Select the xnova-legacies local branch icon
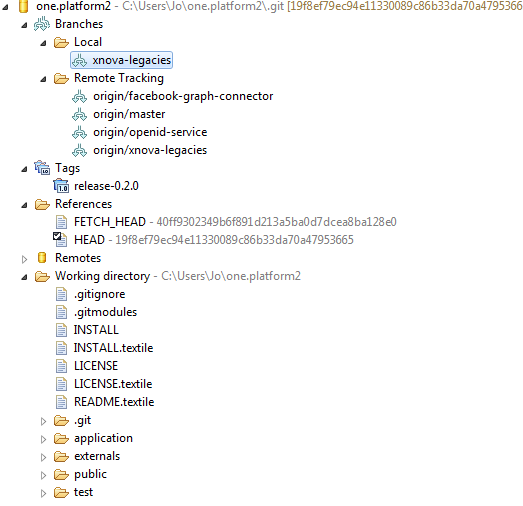This screenshot has width=523, height=506. [x=79, y=60]
